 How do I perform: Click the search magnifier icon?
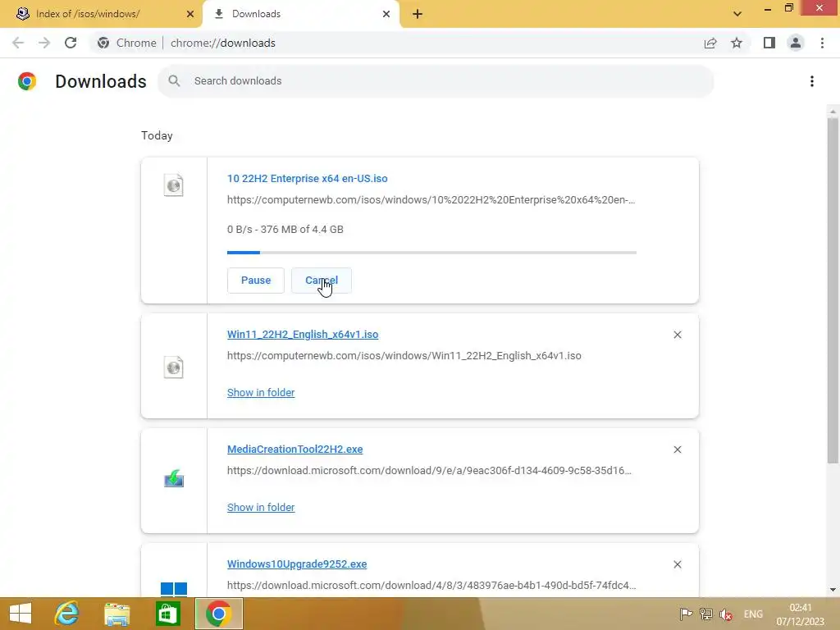[174, 81]
